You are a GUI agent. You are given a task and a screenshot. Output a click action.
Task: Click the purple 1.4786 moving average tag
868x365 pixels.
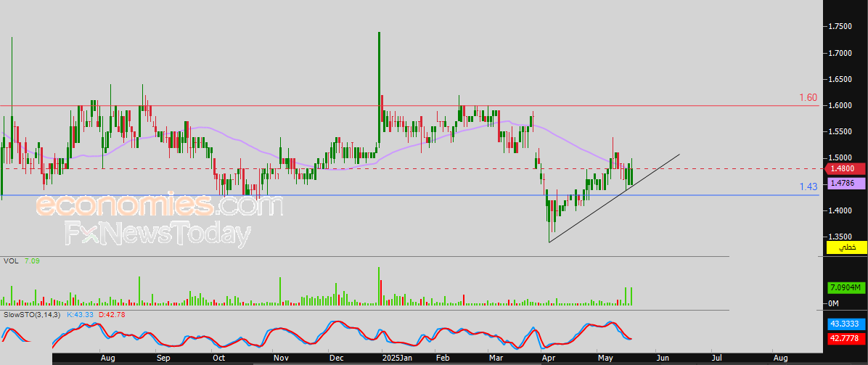click(846, 184)
